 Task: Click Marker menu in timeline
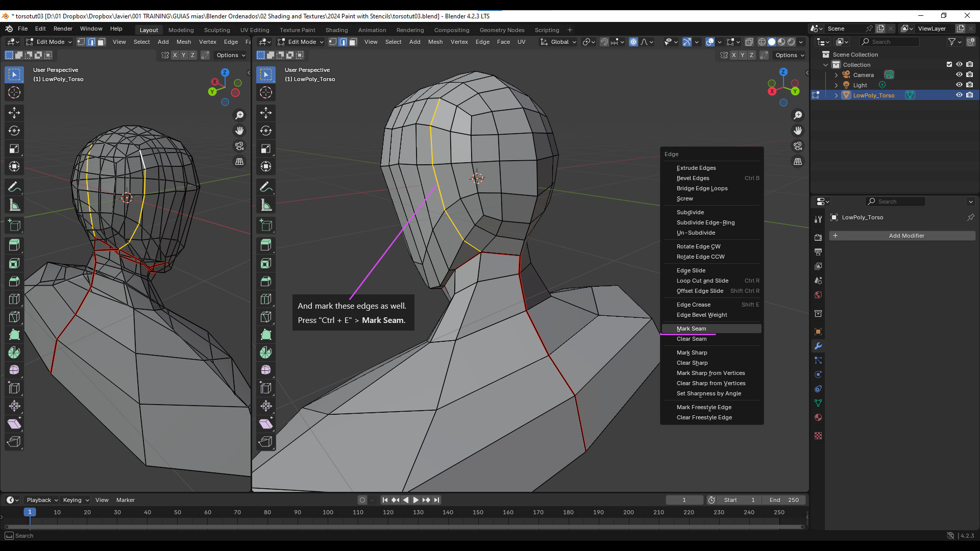pos(125,500)
